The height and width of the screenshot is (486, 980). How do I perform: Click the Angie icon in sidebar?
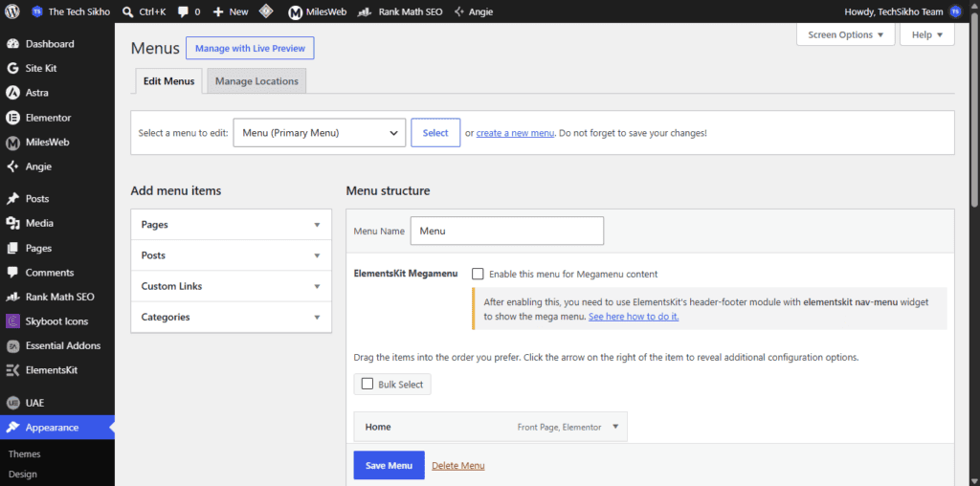click(x=12, y=166)
